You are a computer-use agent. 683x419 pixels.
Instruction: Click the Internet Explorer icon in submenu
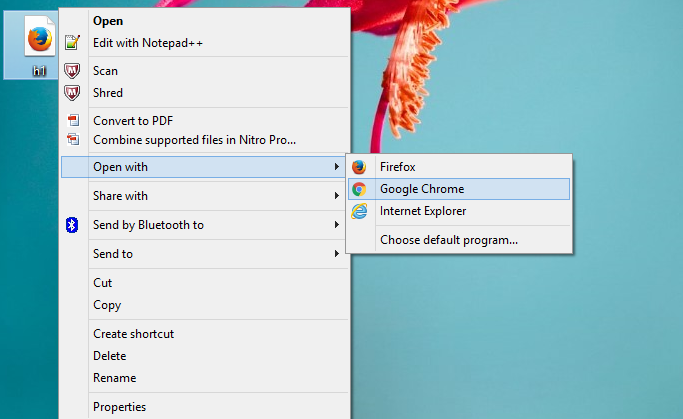coord(359,211)
